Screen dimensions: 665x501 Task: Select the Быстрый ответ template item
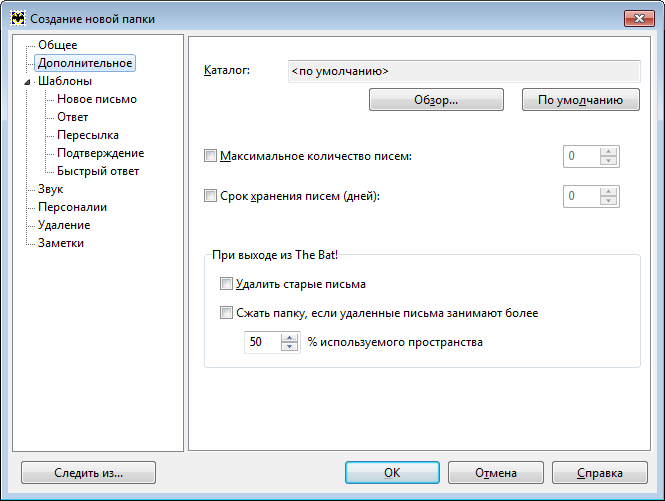coord(98,171)
